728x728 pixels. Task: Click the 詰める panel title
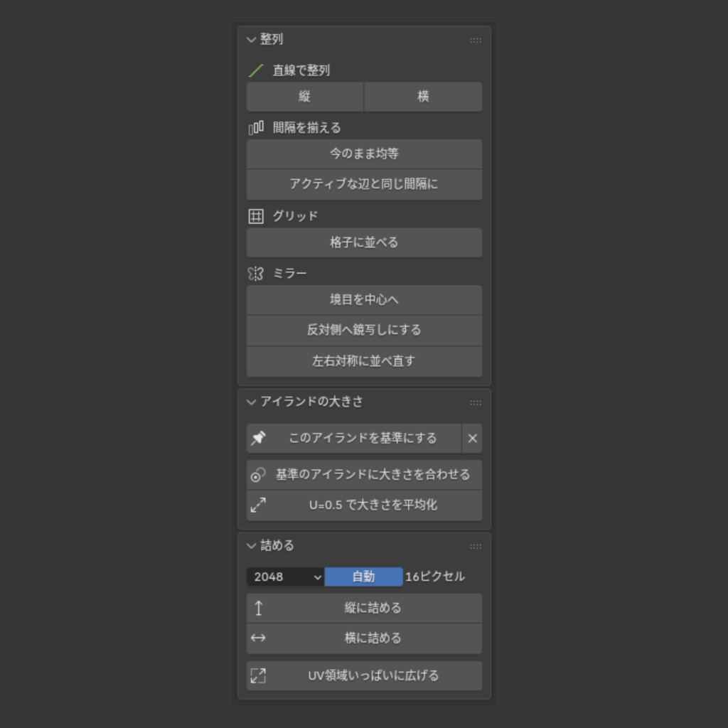coord(277,545)
